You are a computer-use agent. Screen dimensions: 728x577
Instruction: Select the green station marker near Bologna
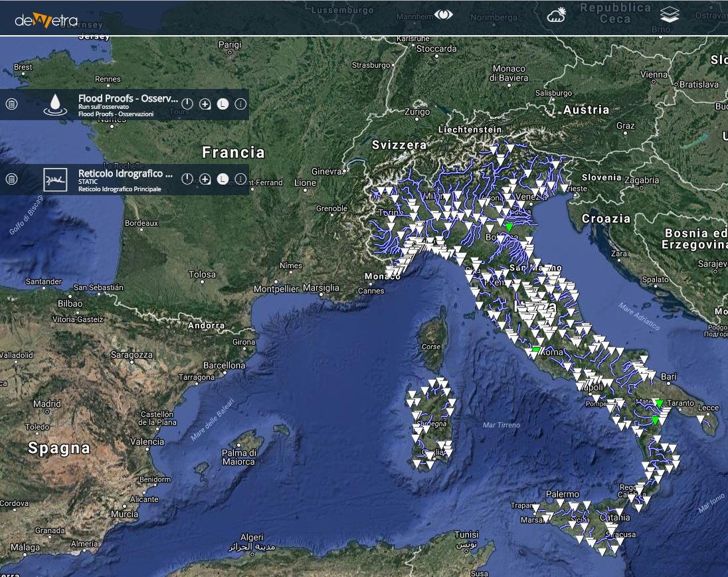click(x=509, y=227)
